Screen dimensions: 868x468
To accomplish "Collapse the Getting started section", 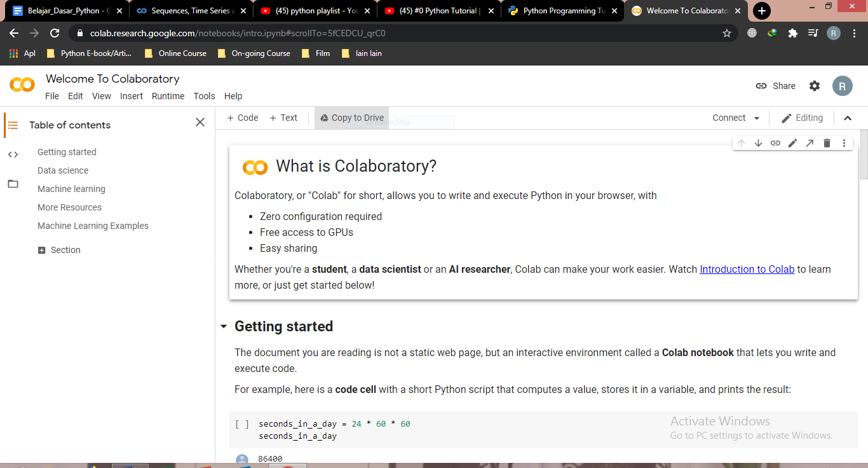I will click(223, 326).
